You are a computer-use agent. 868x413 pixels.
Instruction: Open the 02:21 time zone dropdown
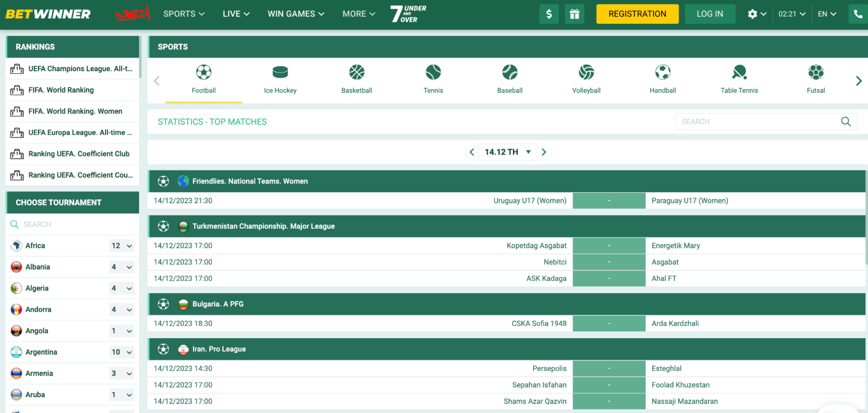pyautogui.click(x=792, y=14)
